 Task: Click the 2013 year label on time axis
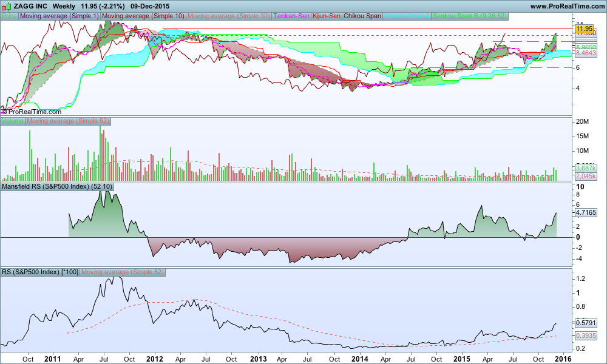258,359
